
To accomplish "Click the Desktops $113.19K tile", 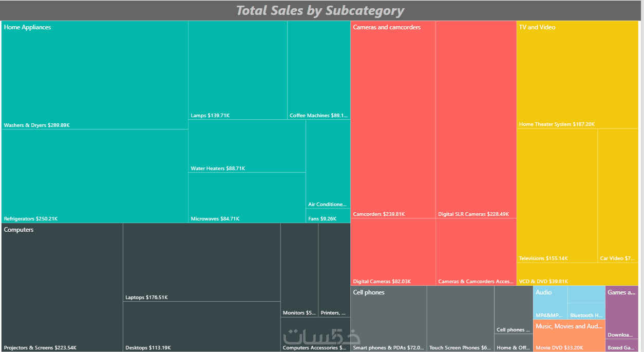I will coord(202,326).
